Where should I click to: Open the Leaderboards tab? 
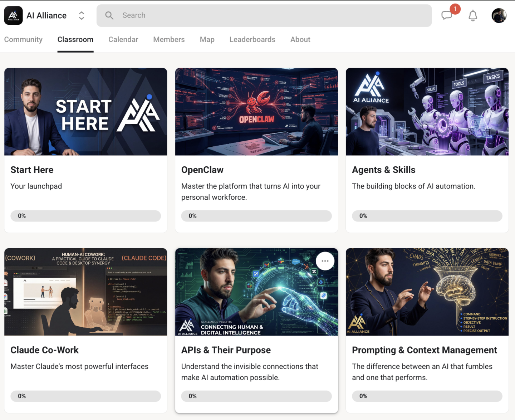tap(252, 39)
